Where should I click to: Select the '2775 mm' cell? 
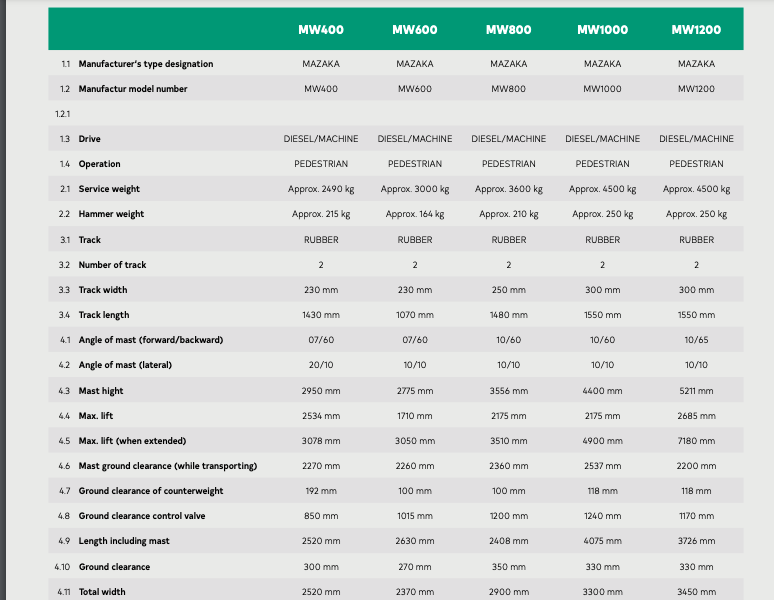(415, 391)
